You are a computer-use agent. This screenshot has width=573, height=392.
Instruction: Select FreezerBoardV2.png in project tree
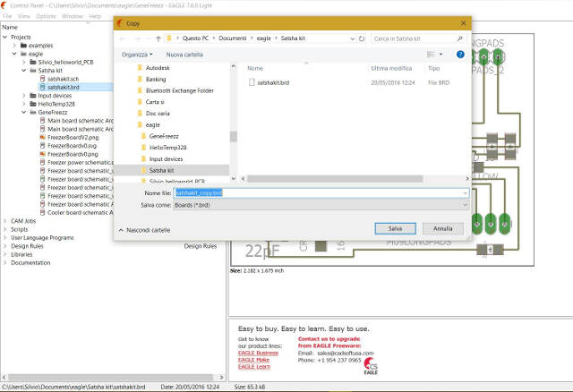[73, 137]
